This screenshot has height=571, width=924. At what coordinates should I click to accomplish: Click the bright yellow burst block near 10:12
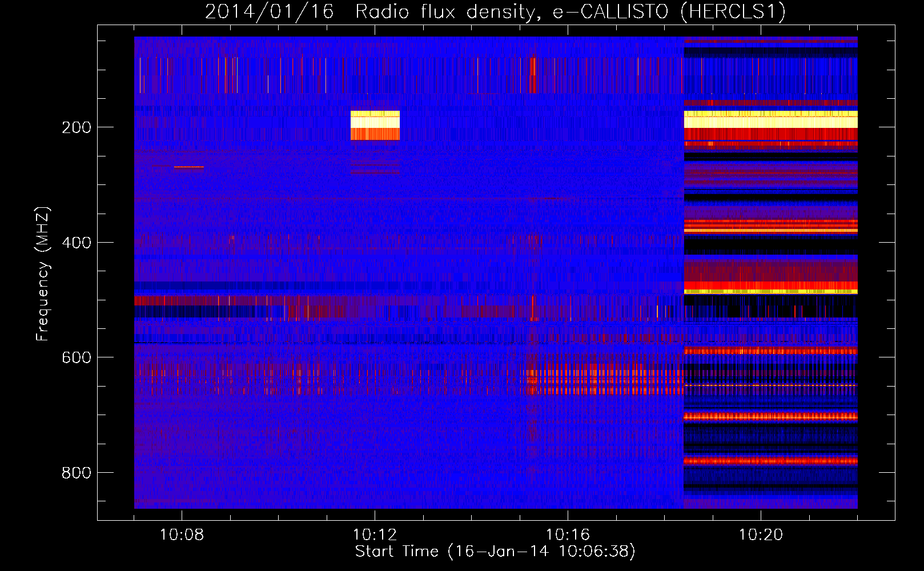[x=375, y=126]
